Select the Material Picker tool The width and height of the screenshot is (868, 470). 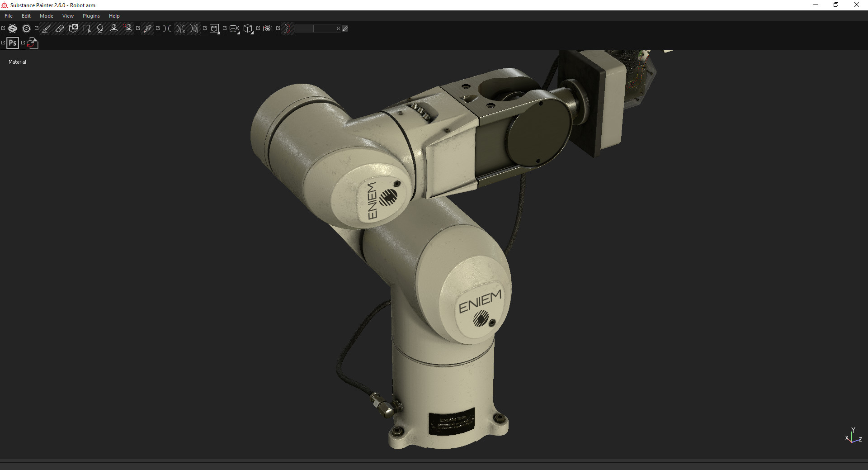tap(148, 28)
